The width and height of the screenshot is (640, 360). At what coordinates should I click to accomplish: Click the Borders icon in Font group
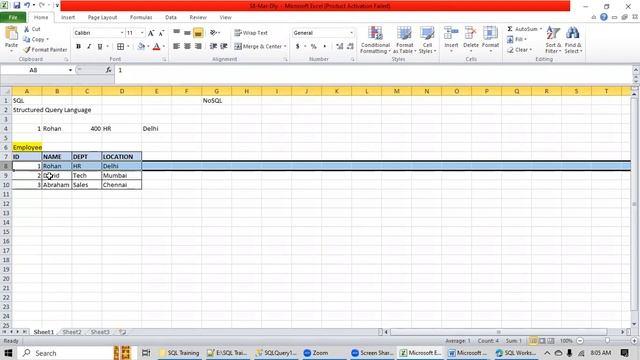tap(120, 47)
